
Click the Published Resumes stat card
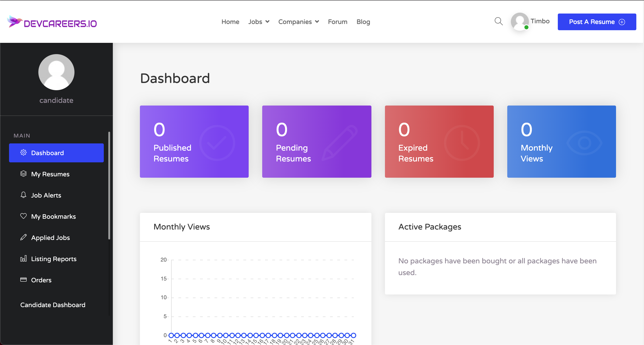(194, 142)
